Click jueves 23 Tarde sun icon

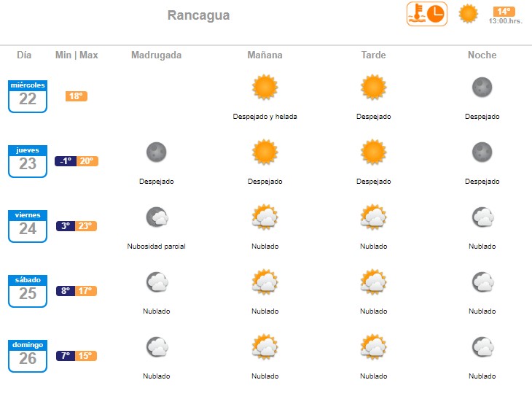[373, 152]
